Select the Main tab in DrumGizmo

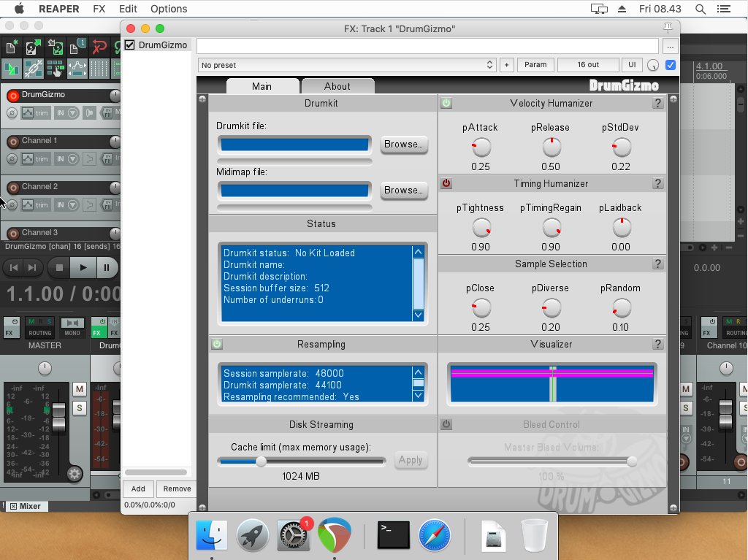(262, 86)
